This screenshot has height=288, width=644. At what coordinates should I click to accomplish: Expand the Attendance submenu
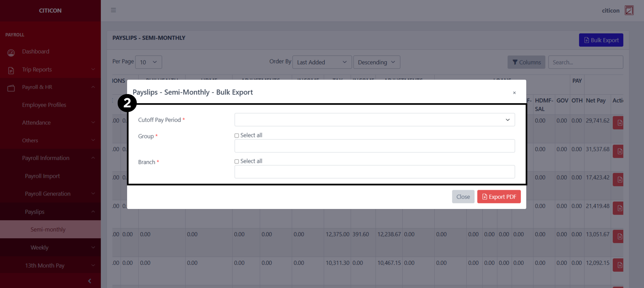(x=50, y=123)
